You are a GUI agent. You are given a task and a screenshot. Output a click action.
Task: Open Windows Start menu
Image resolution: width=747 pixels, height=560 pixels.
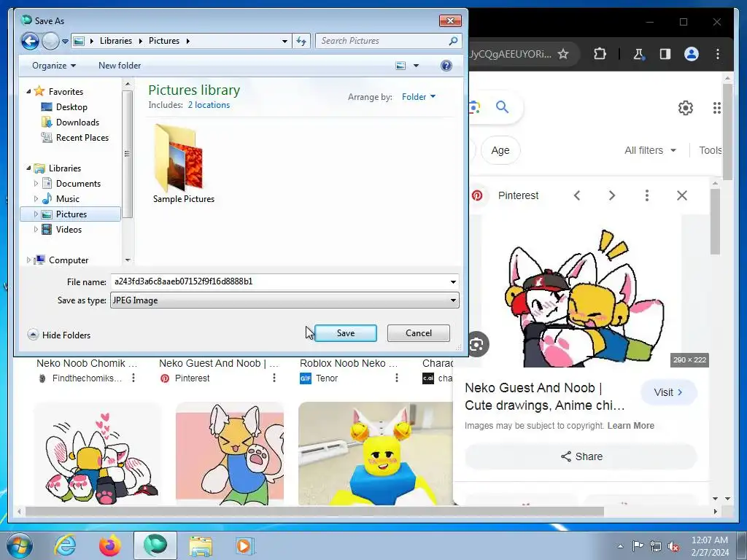coord(20,545)
